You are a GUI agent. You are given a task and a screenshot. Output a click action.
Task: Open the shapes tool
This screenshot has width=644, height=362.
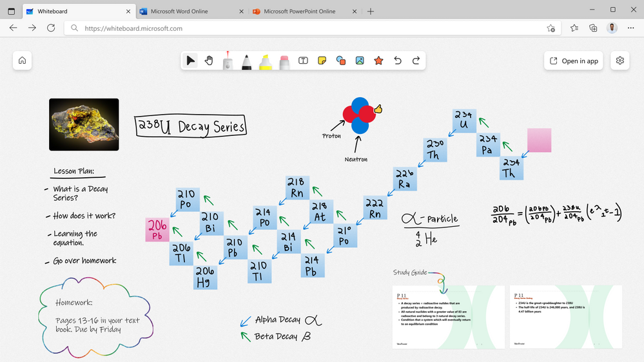[x=341, y=61]
